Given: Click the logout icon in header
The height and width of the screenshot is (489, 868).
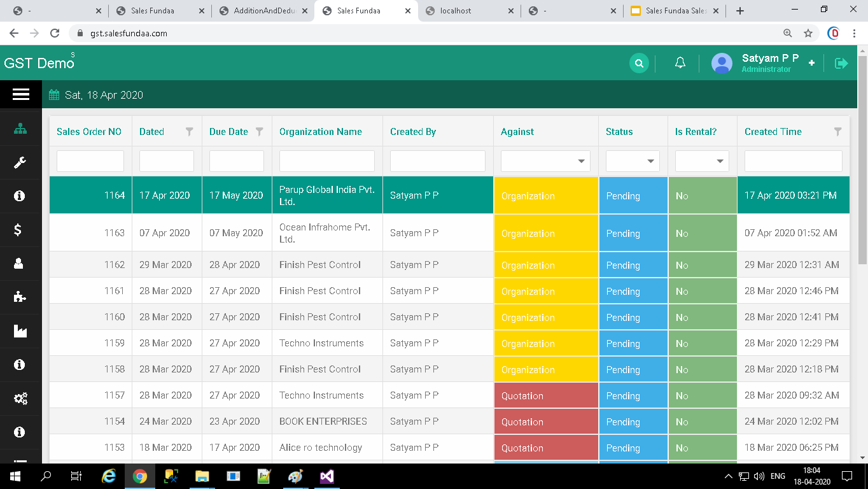Looking at the screenshot, I should click(x=841, y=63).
